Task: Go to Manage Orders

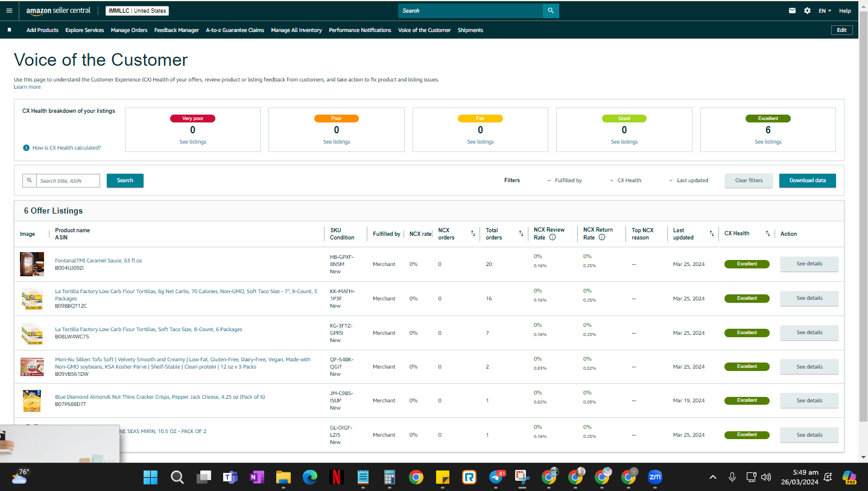Action: 129,30
